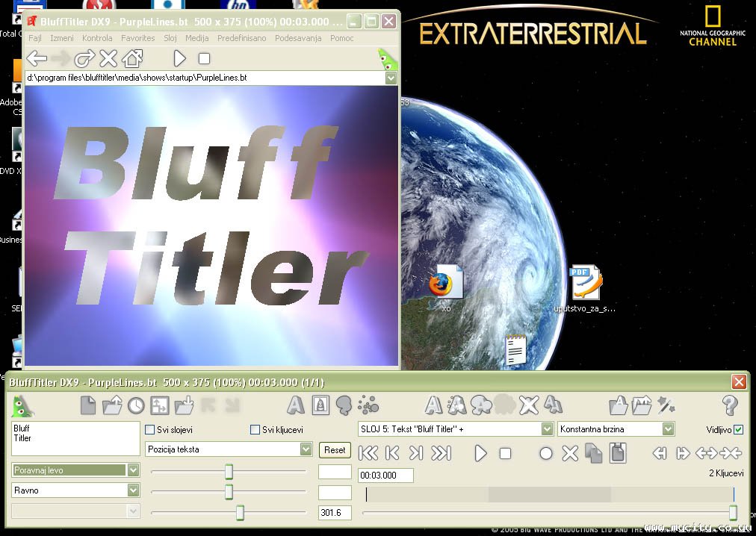756x536 pixels.
Task: Open the SLOJ 5 layer dropdown
Action: click(x=547, y=429)
